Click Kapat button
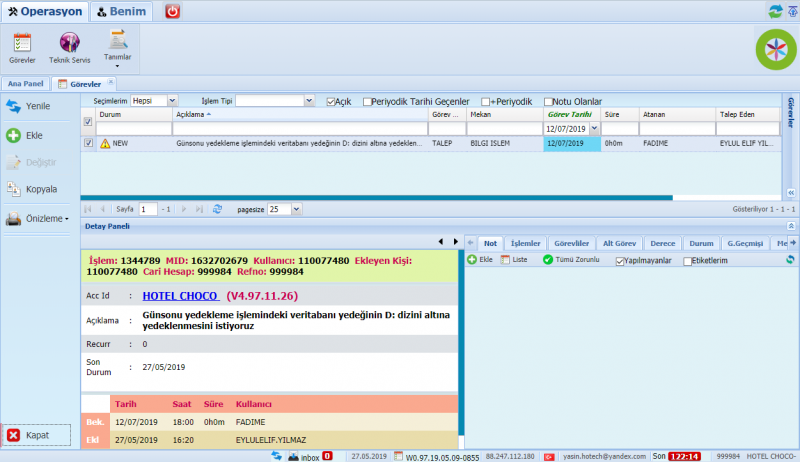 36,435
